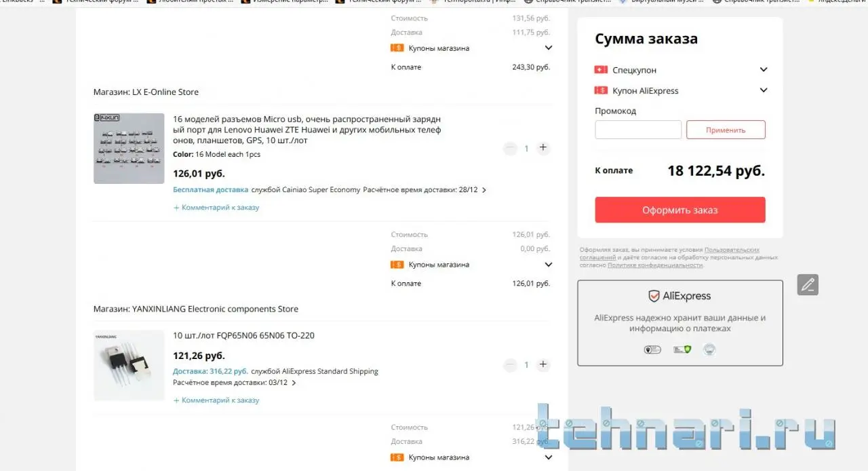This screenshot has width=868, height=471.
Task: Click the Купон AliExpress coupon icon
Action: 601,90
